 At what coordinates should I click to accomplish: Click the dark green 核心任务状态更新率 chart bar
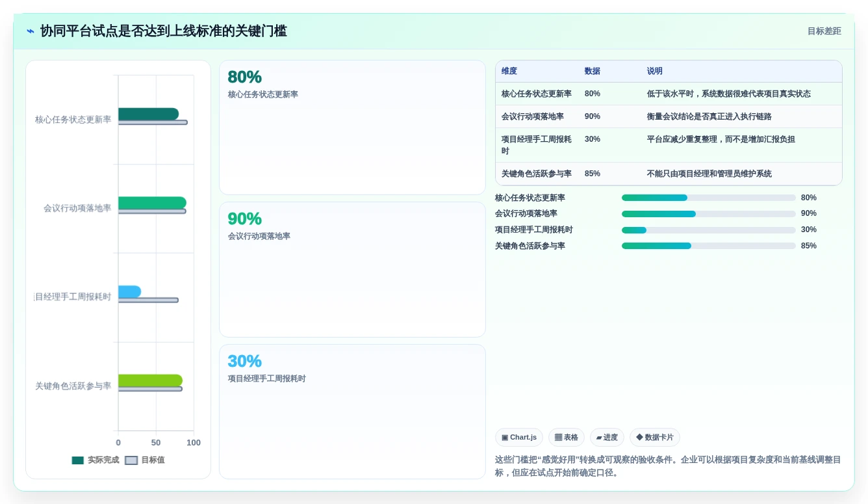point(148,114)
